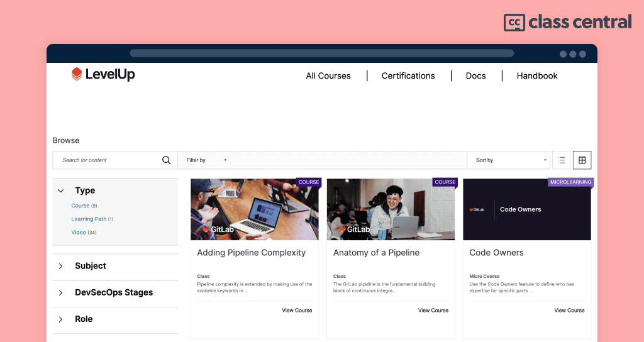Open All Courses in navigation
This screenshot has width=644, height=342.
(x=328, y=76)
